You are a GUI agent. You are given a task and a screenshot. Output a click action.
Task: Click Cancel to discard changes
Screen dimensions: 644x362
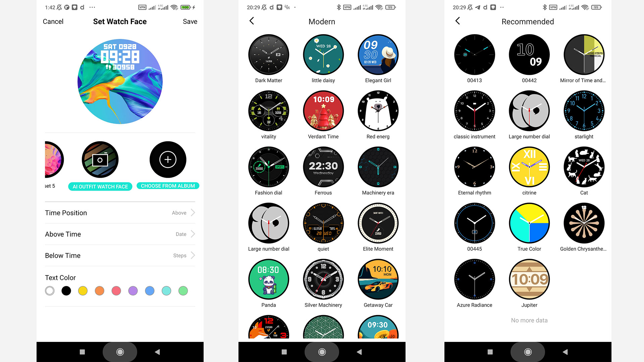tap(52, 21)
